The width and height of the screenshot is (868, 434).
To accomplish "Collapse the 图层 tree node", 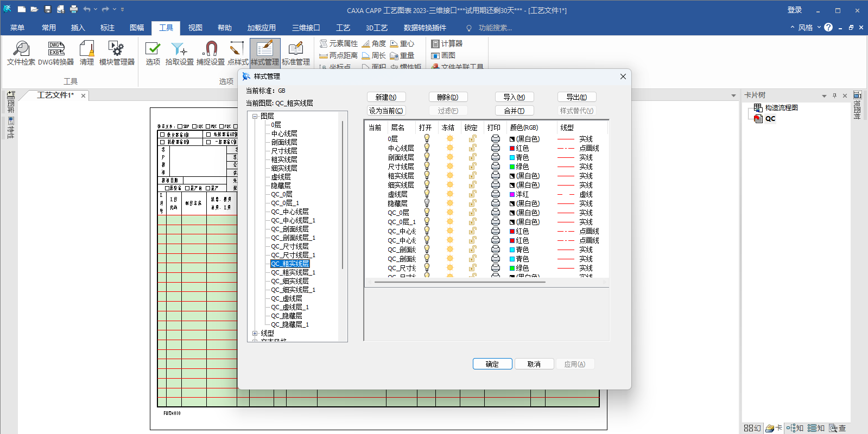I will click(x=255, y=116).
